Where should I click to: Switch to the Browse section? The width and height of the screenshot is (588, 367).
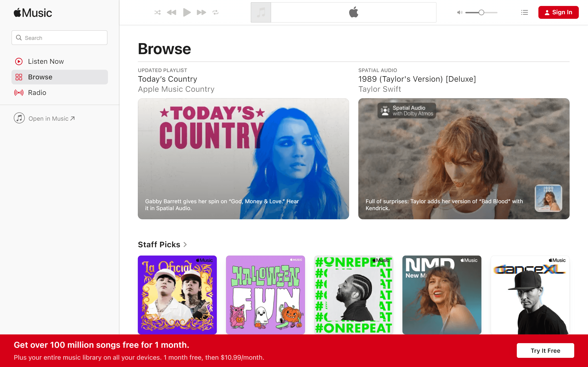pyautogui.click(x=40, y=77)
